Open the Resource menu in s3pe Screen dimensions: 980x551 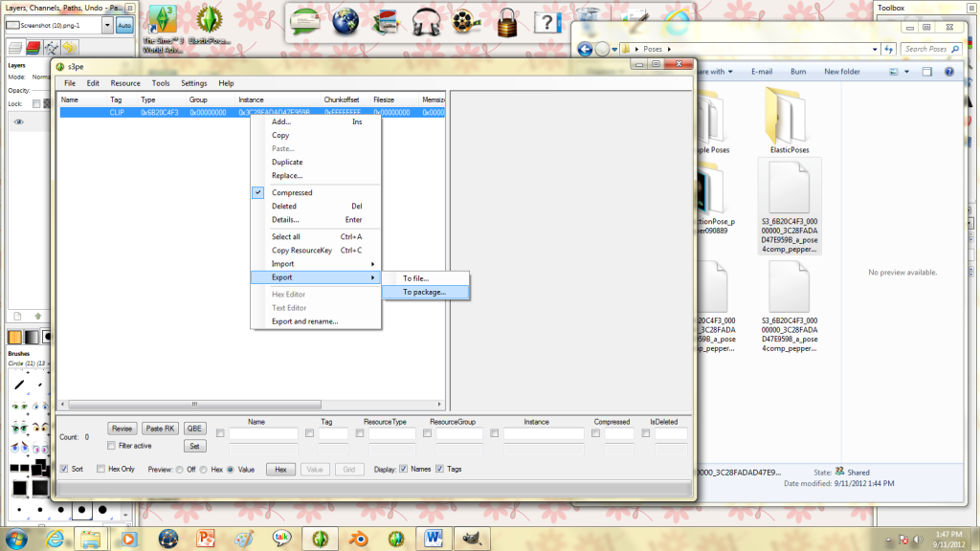click(x=125, y=83)
